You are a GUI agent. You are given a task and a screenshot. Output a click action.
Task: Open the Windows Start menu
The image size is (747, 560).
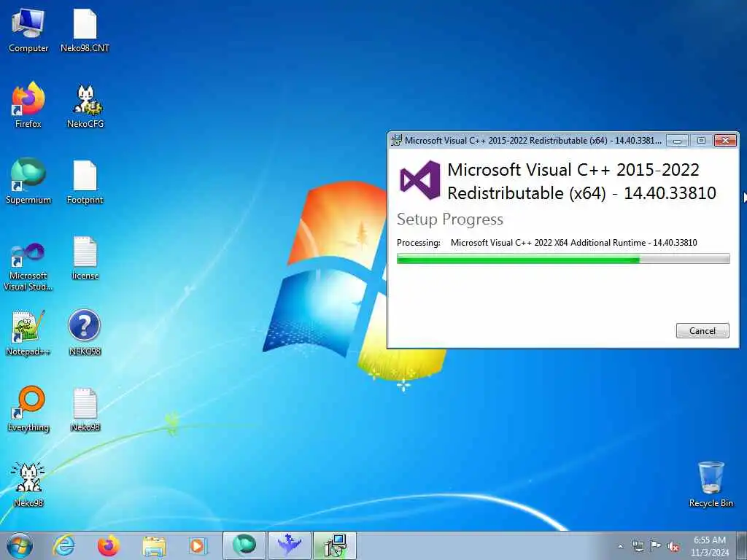point(20,545)
